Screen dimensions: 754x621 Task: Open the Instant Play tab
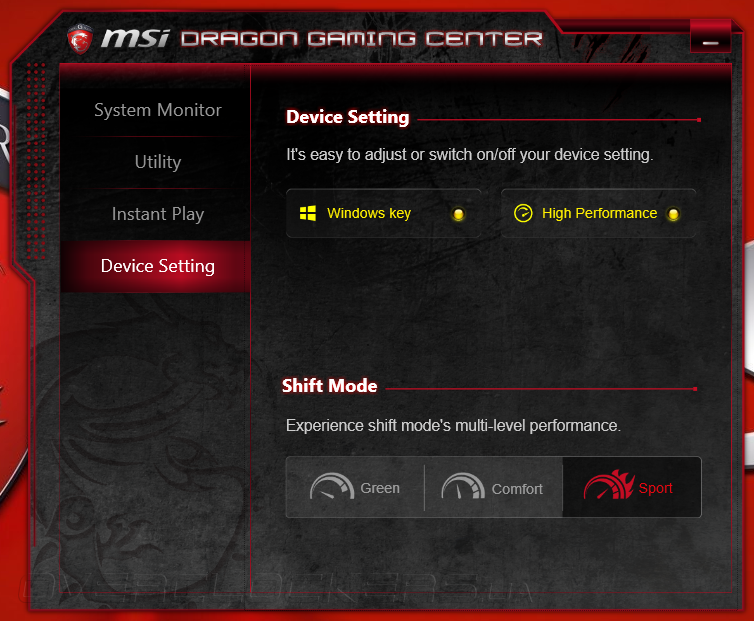coord(158,214)
